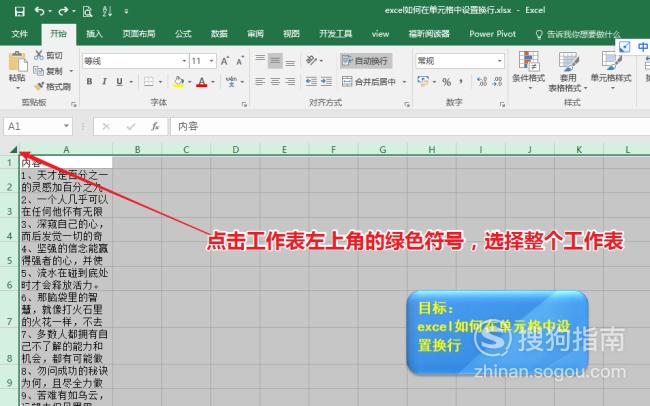Viewport: 650px width, 406px height.
Task: Open the 文件 menu
Action: point(19,34)
